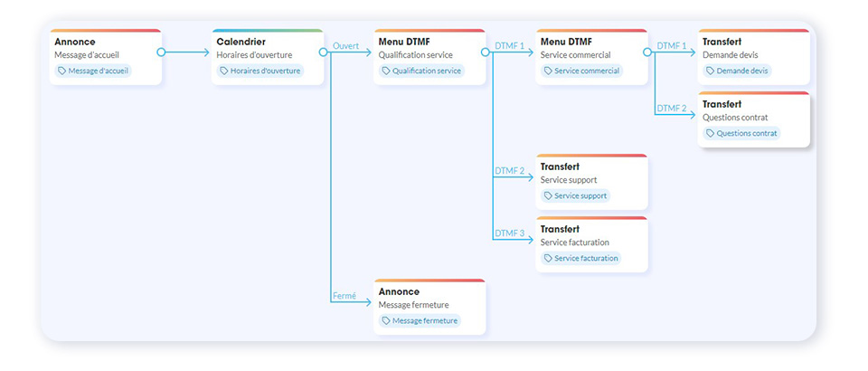Click the tag icon in Qualification service chip
Screen dimensions: 868x371
pos(386,71)
